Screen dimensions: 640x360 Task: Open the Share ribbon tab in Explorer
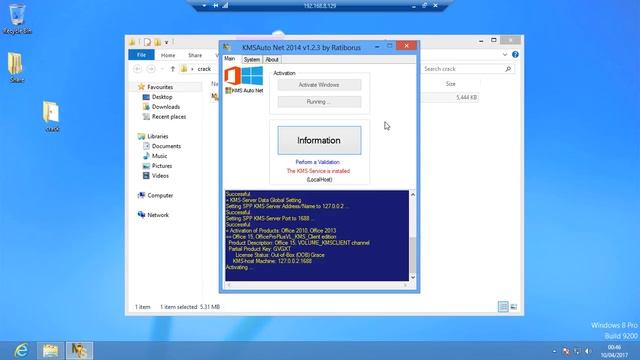point(195,55)
